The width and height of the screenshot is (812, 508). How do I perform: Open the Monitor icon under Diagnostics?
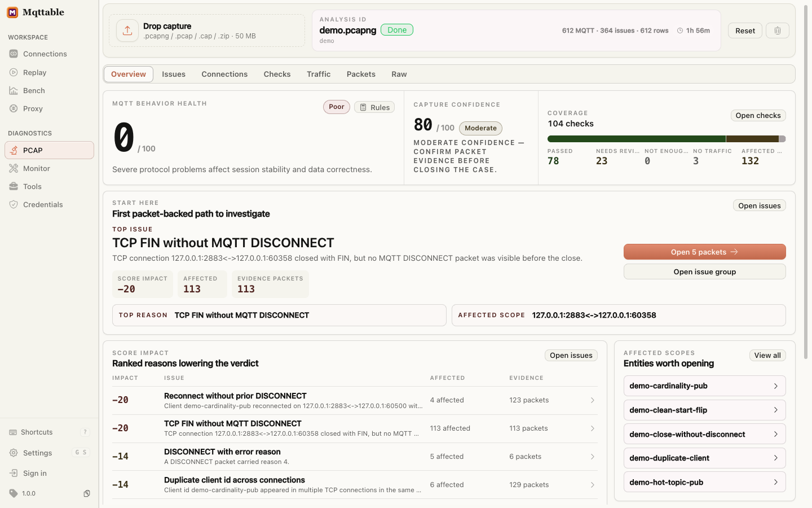tap(14, 168)
